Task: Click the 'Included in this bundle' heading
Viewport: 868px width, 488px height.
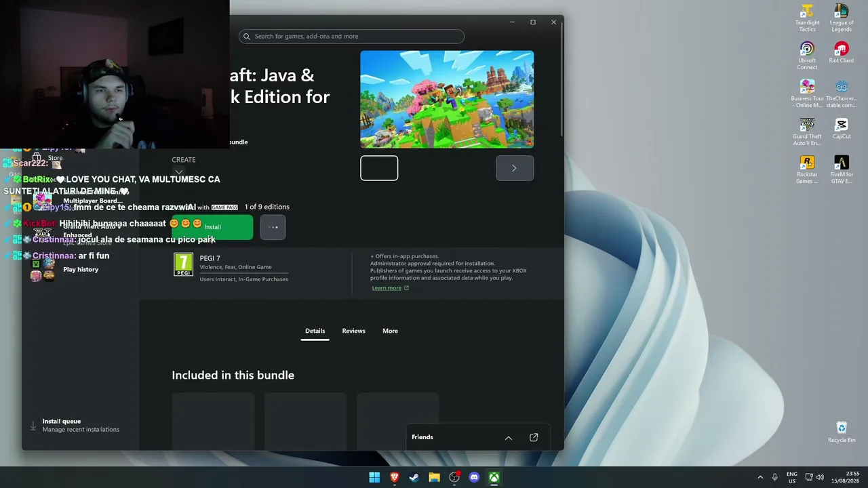Action: pyautogui.click(x=233, y=375)
